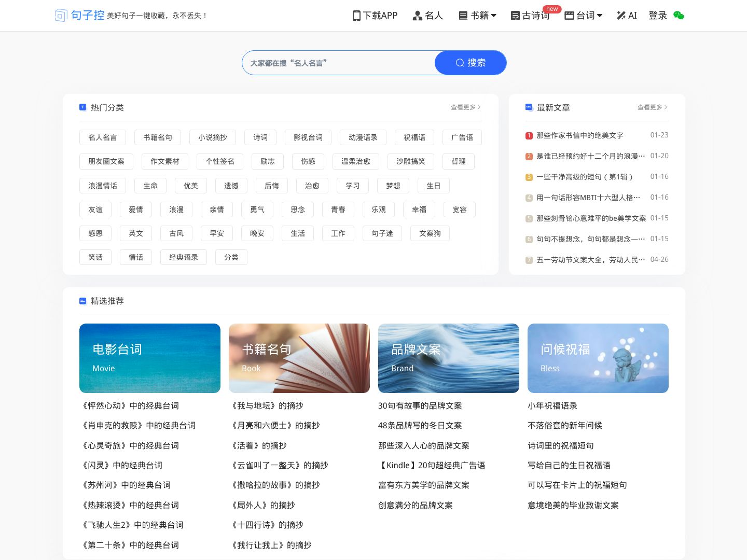Click the book icon beside 书籍
The height and width of the screenshot is (560, 747).
point(463,16)
